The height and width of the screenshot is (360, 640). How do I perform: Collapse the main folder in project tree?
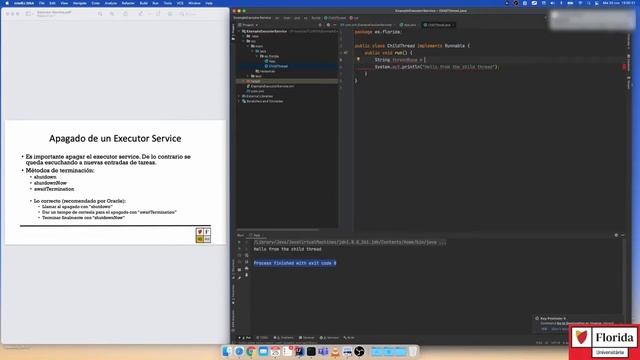(x=248, y=46)
